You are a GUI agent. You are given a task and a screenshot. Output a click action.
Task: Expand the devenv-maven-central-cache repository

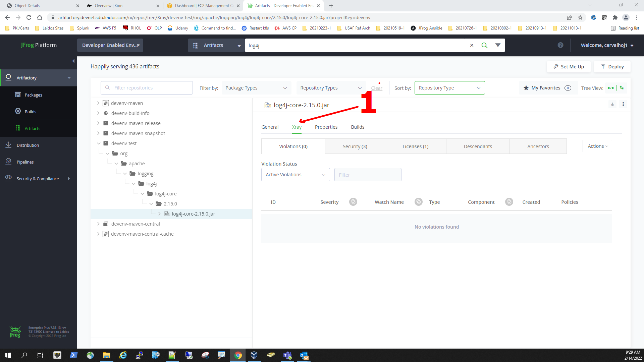click(98, 234)
